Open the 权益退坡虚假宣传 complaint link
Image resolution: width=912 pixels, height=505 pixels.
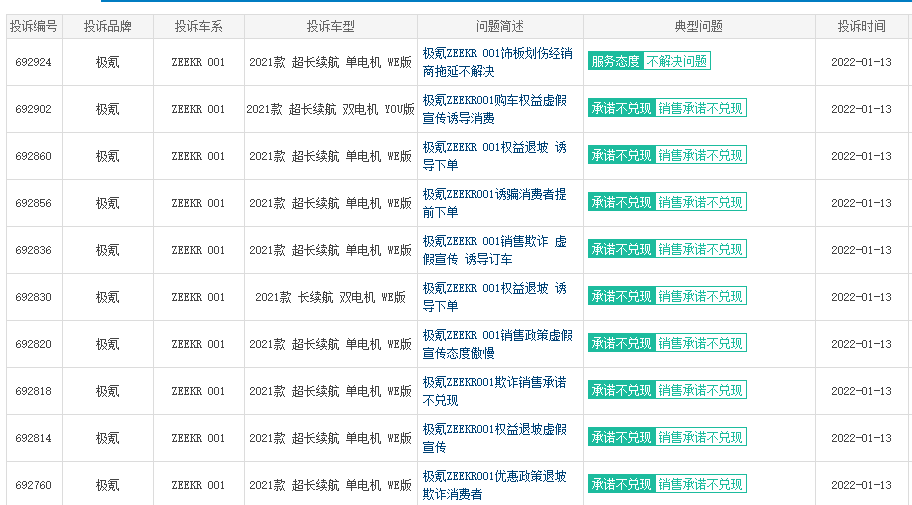point(494,439)
